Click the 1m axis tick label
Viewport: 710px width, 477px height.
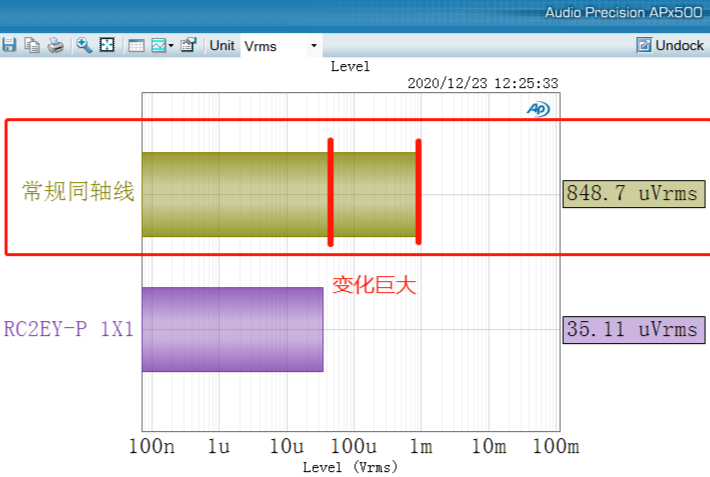pos(421,446)
